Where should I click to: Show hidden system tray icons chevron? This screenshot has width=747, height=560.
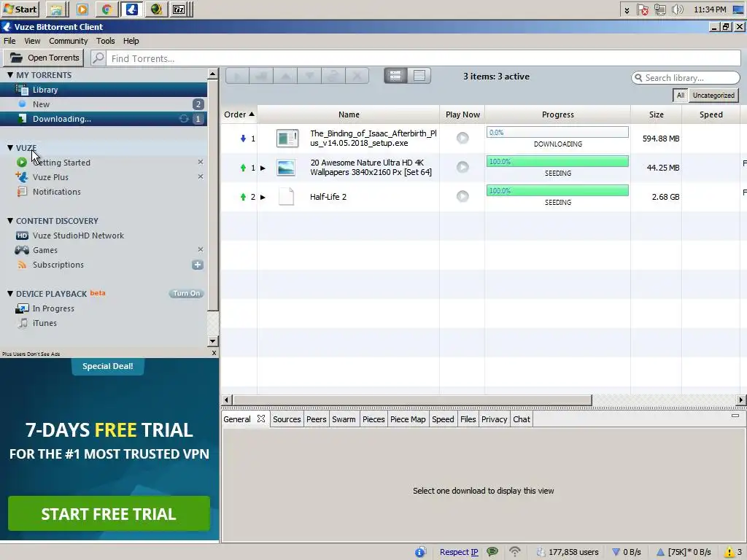tap(627, 10)
